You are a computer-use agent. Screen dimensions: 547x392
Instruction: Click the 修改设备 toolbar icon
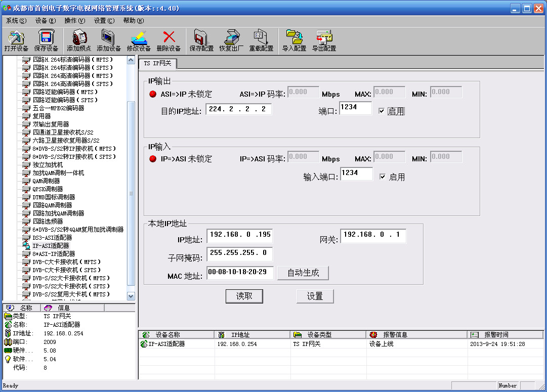click(x=139, y=37)
